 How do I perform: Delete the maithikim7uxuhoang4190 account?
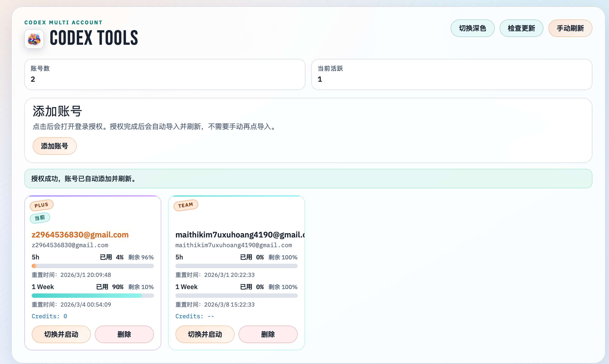tap(268, 334)
